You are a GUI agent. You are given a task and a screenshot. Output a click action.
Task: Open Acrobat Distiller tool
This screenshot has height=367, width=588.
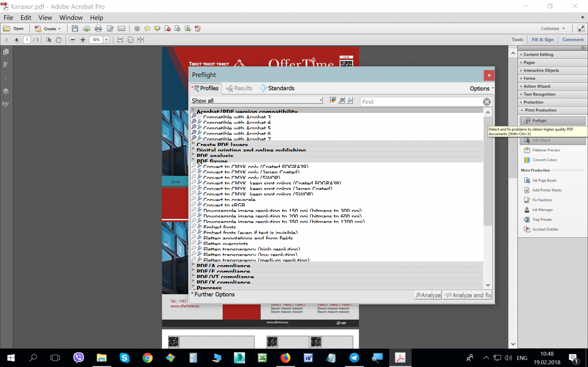541,229
